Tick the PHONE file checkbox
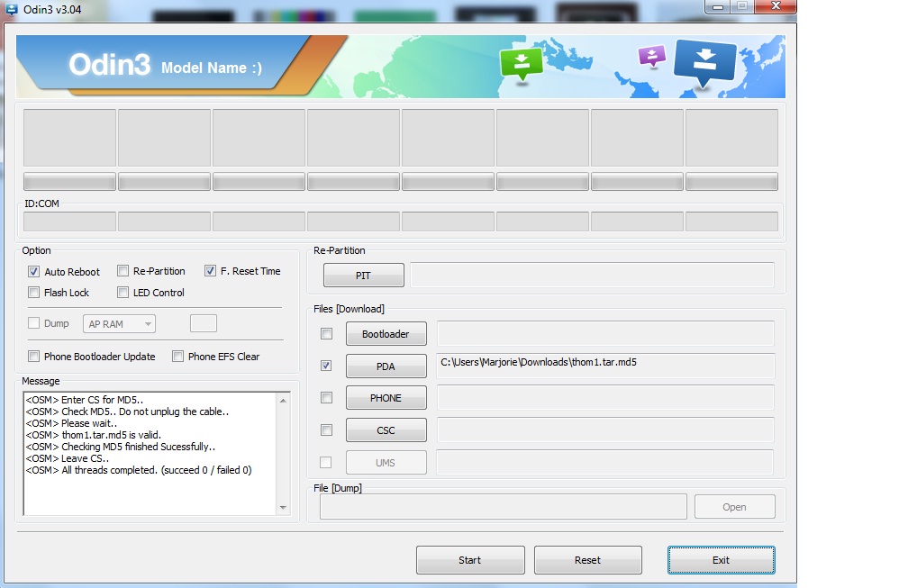 pos(327,398)
